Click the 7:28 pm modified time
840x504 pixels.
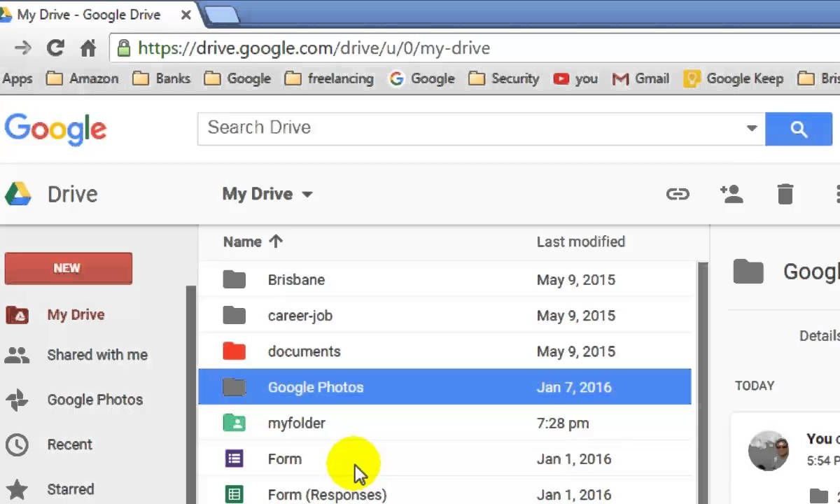pyautogui.click(x=563, y=423)
